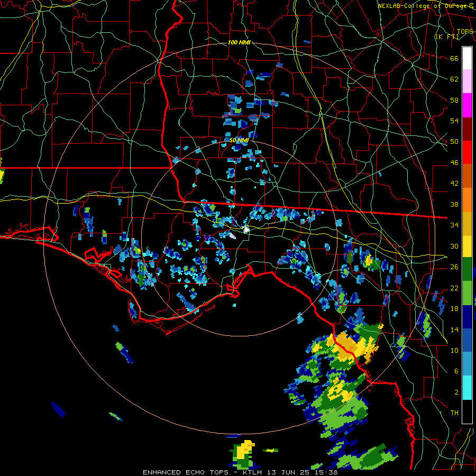
Task: Click the '34' legend value
Action: point(454,225)
